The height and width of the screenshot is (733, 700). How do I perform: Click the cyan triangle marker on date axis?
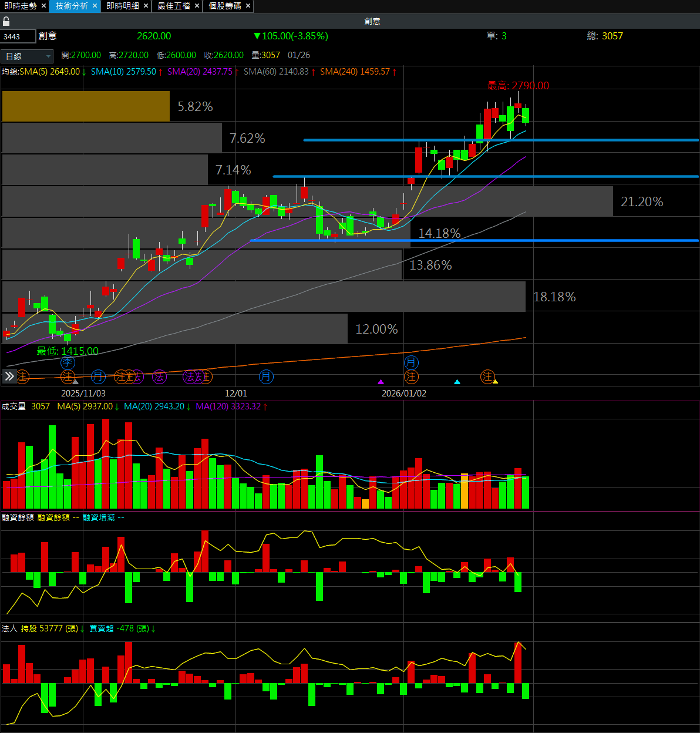[457, 382]
